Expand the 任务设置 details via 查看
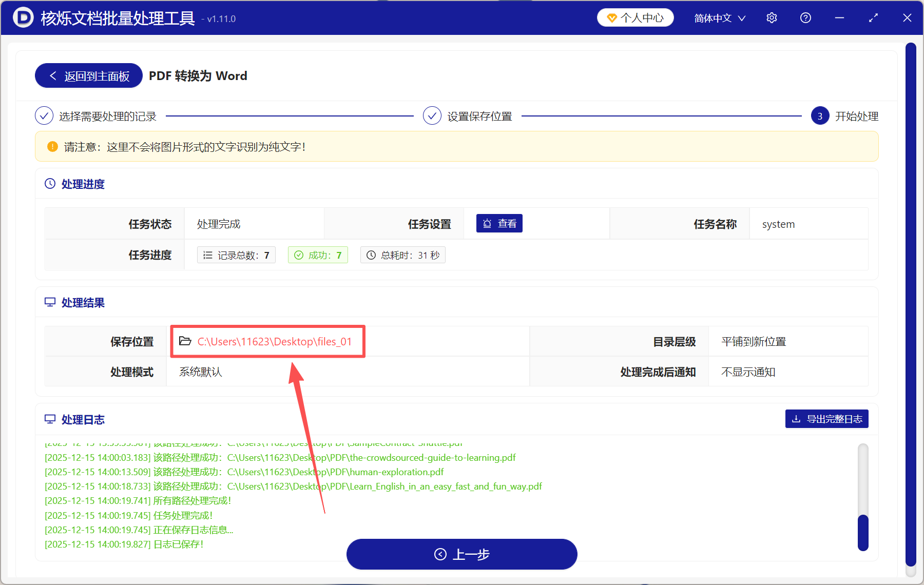Screen dimensions: 924x585 tap(499, 223)
